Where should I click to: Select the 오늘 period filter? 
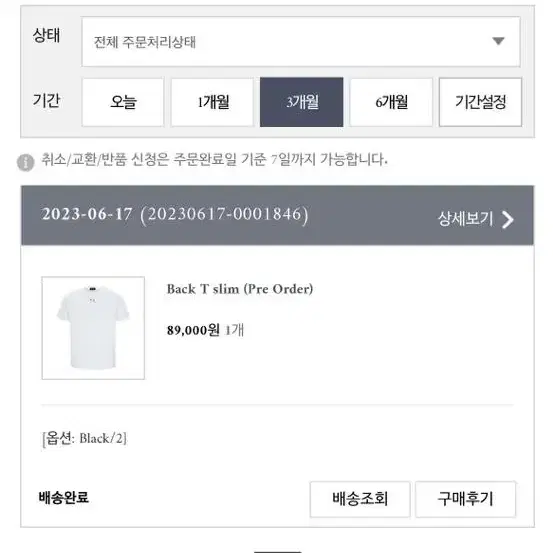click(123, 102)
